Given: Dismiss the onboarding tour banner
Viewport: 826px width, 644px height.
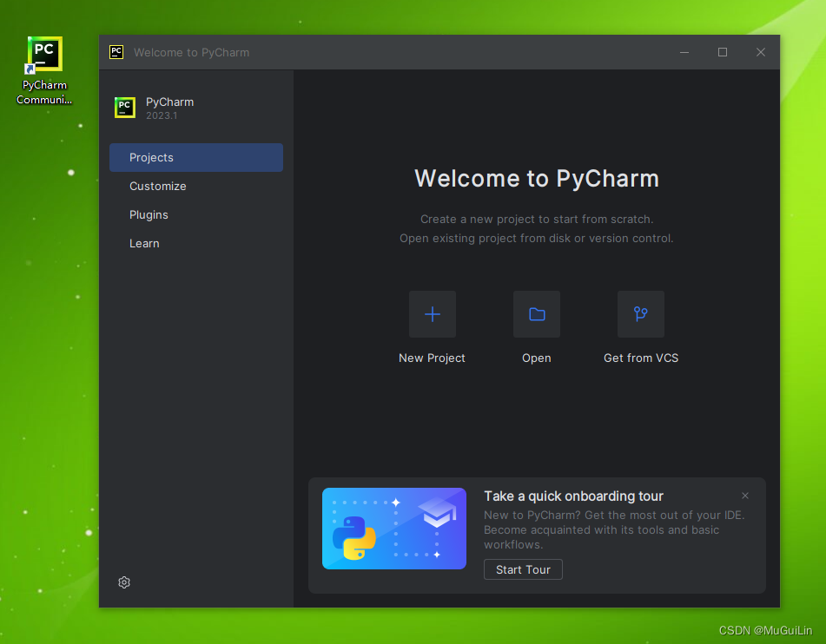Looking at the screenshot, I should point(745,496).
